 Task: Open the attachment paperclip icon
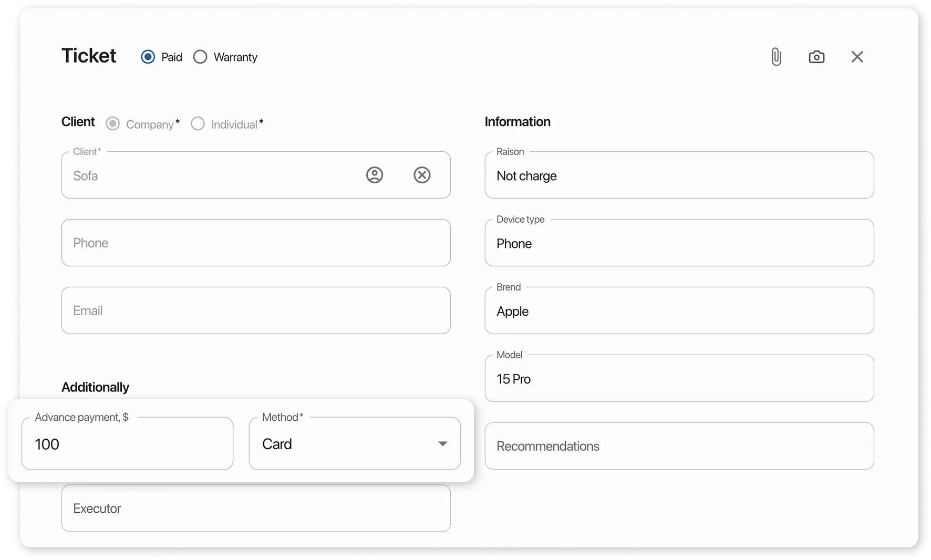click(776, 56)
